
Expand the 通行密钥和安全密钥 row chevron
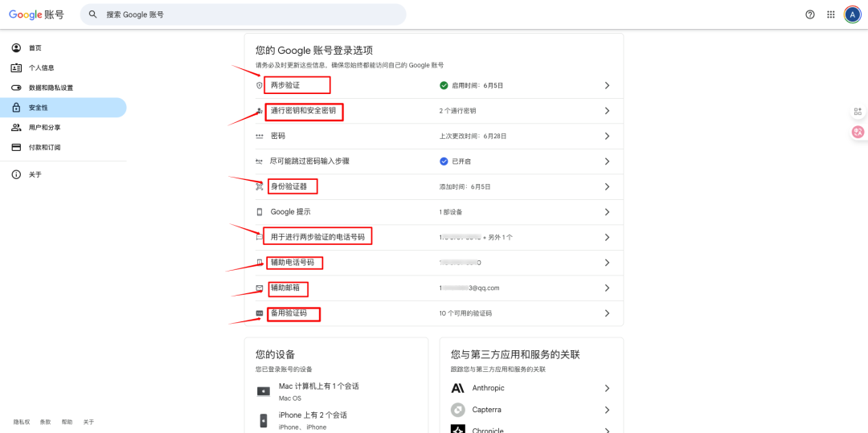[608, 111]
